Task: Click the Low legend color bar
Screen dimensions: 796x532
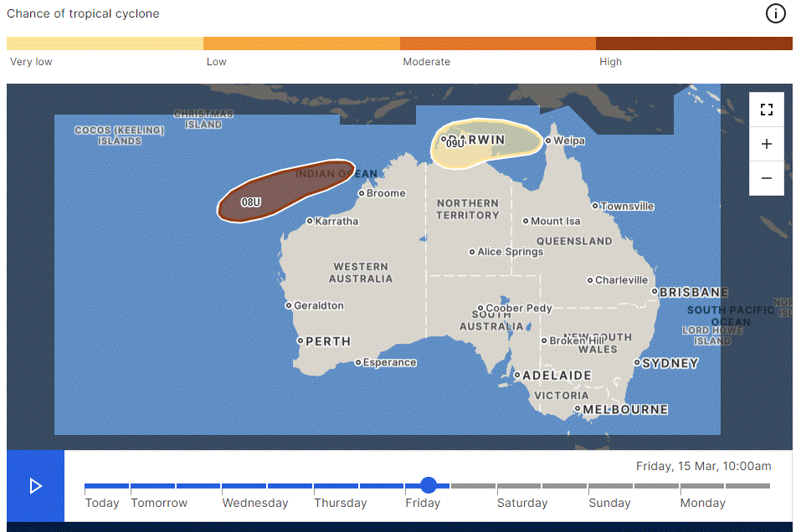Action: tap(301, 43)
